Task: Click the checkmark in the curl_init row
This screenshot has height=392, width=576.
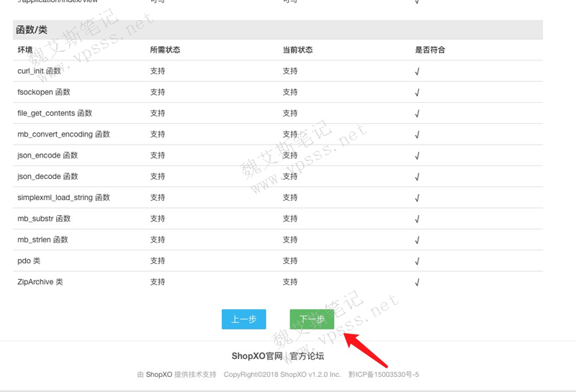Action: click(418, 72)
